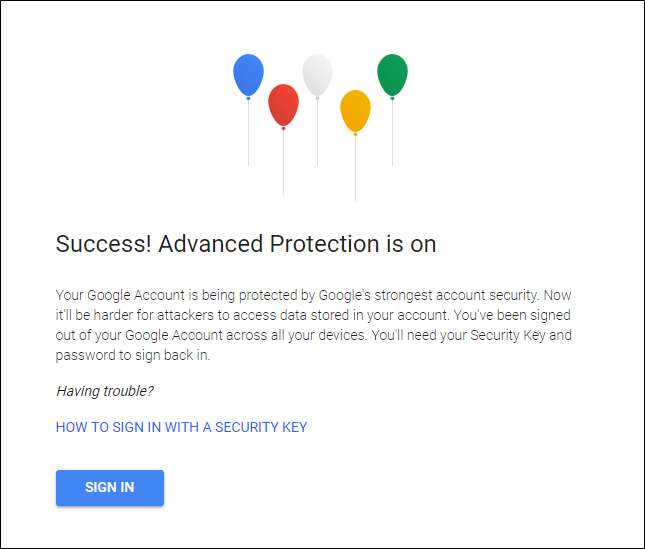This screenshot has width=645, height=549.
Task: Click the green balloon
Action: 392,74
